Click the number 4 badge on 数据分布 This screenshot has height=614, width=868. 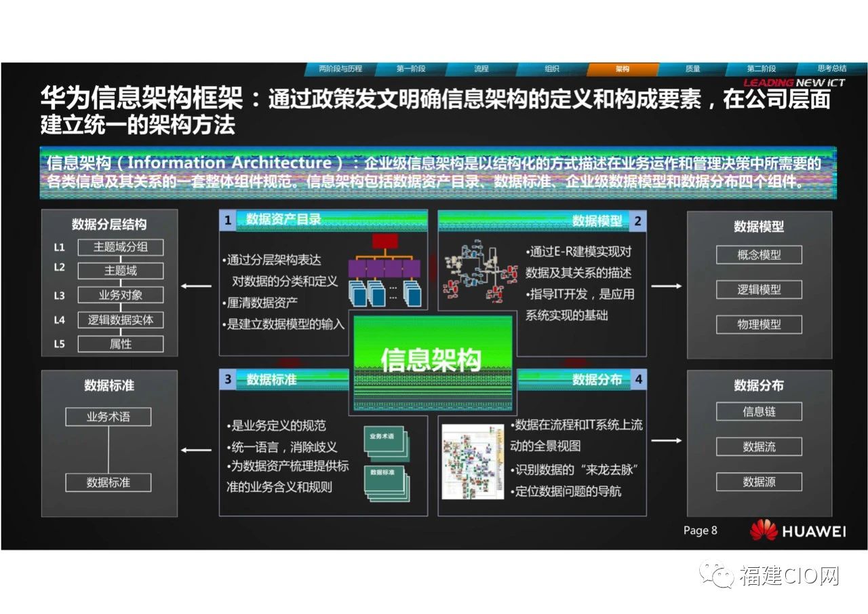coord(637,379)
